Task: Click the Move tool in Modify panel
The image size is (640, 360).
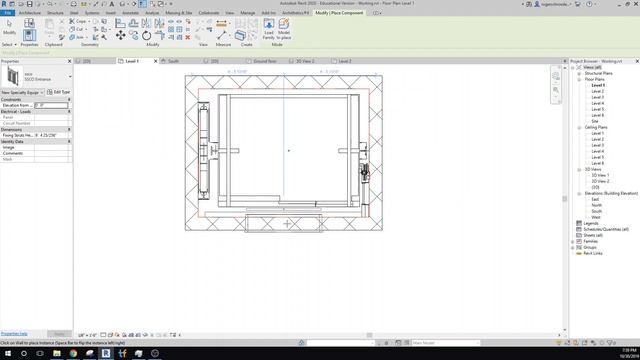Action: (120, 36)
